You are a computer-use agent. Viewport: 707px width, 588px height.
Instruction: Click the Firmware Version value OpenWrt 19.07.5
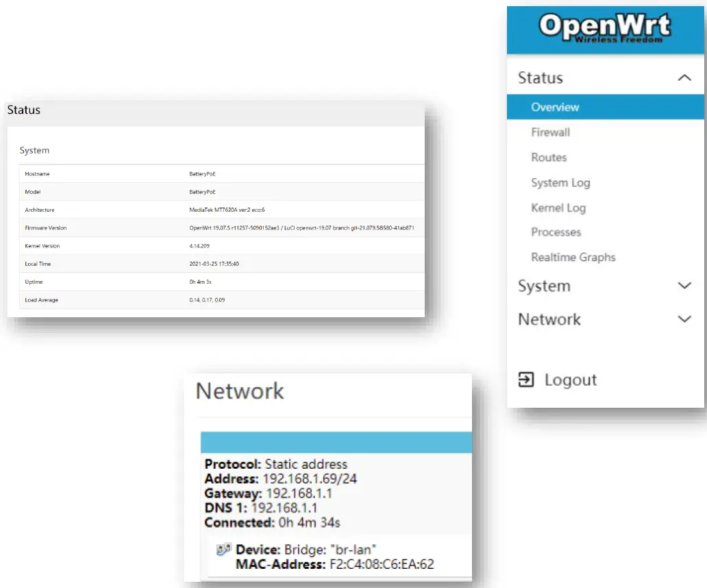[301, 228]
